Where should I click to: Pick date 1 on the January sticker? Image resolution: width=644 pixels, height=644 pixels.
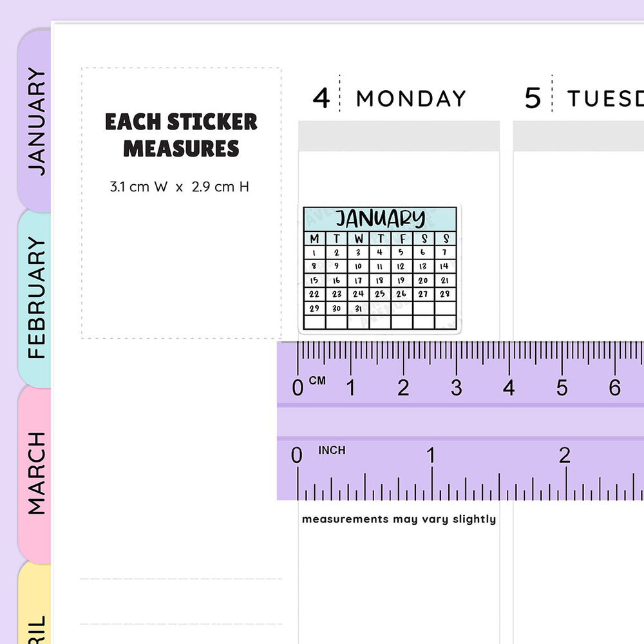pyautogui.click(x=314, y=252)
